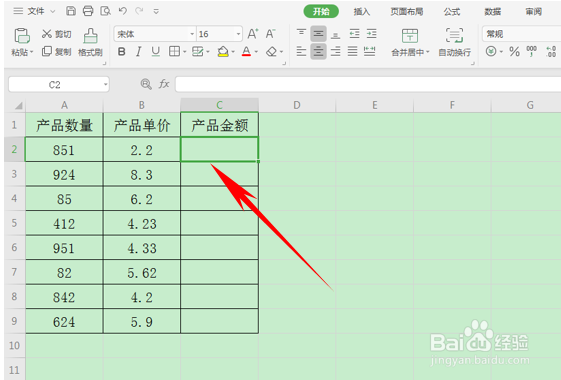The width and height of the screenshot is (561, 380).
Task: Open fill color dropdown arrow
Action: click(x=233, y=52)
